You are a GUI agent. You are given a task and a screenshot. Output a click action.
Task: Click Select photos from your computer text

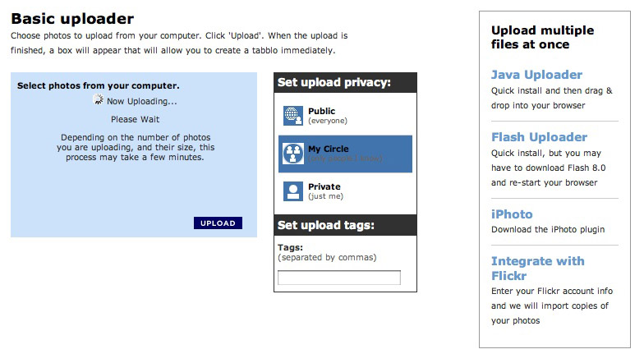pos(98,85)
